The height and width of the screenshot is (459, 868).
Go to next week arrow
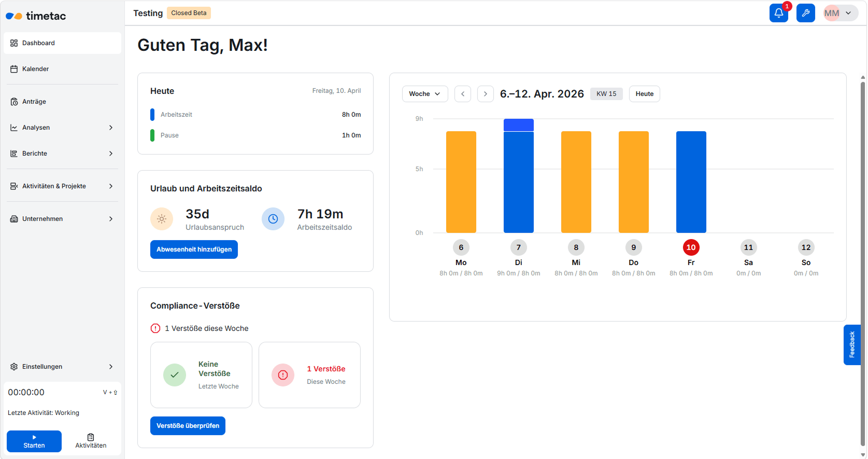[x=485, y=94]
